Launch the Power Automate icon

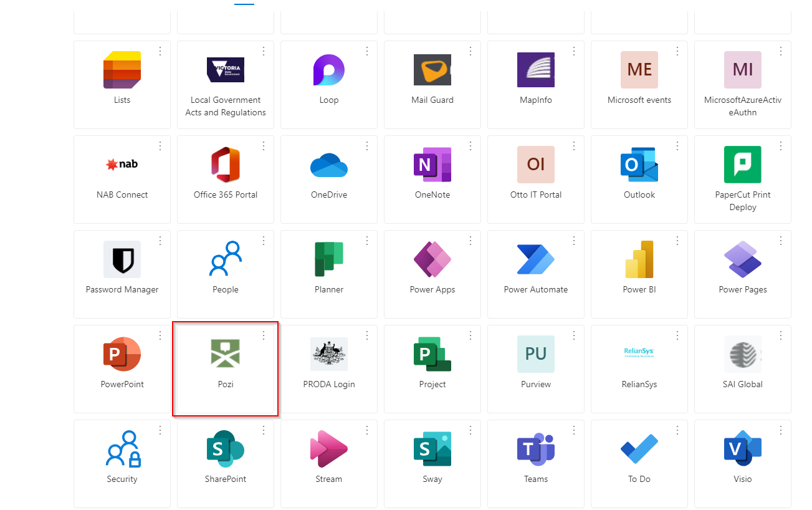pos(535,259)
